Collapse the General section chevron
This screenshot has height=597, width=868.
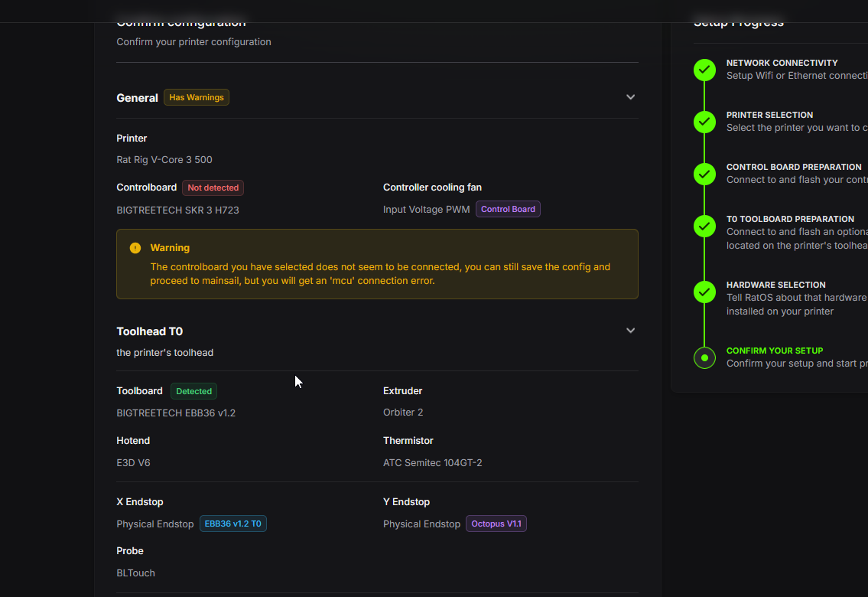[630, 97]
